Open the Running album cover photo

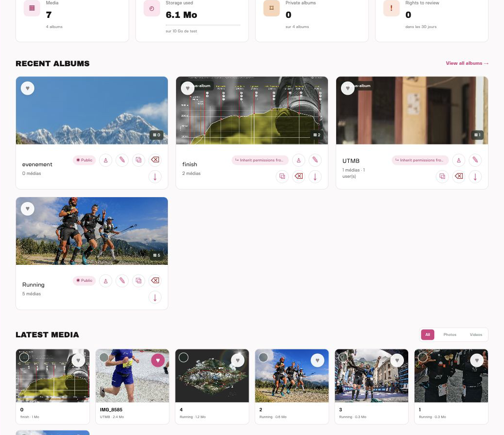pos(92,231)
